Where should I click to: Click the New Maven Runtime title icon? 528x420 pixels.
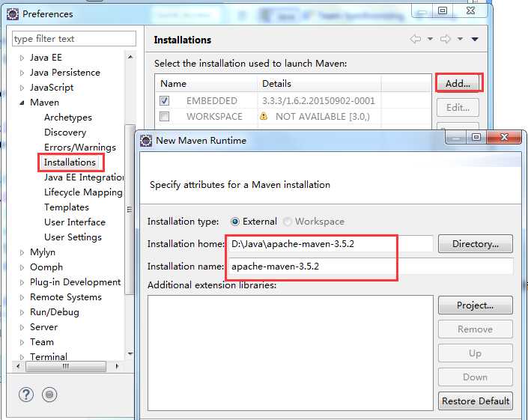click(146, 140)
